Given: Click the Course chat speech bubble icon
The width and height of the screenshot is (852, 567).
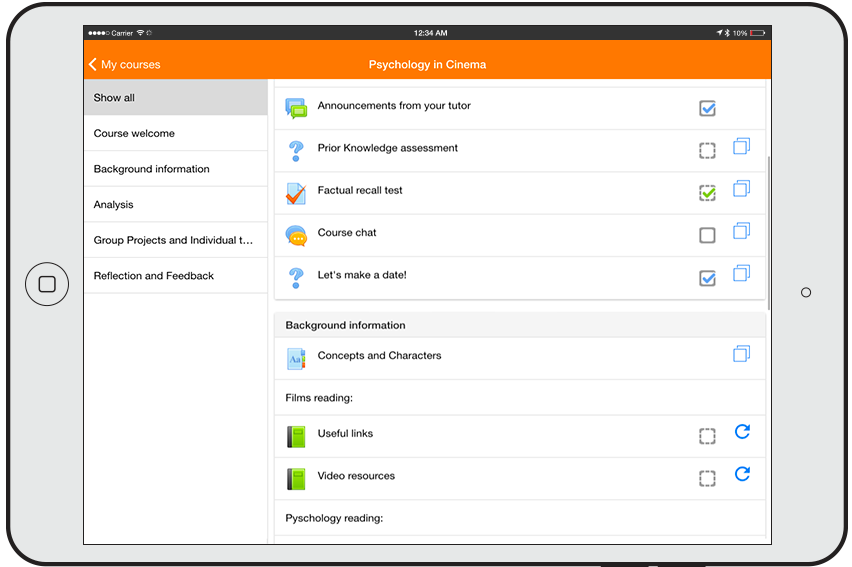Looking at the screenshot, I should [295, 235].
